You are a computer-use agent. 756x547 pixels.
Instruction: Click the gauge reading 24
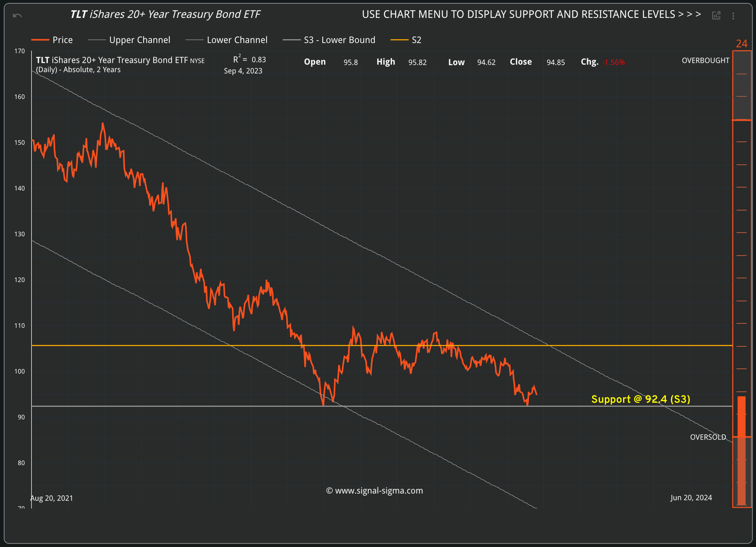click(x=742, y=44)
